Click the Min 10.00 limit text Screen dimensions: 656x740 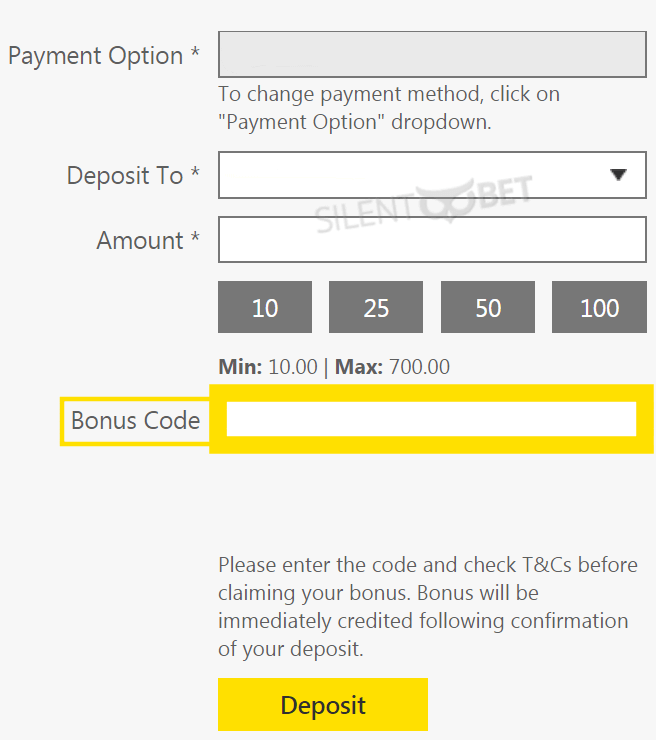[268, 367]
